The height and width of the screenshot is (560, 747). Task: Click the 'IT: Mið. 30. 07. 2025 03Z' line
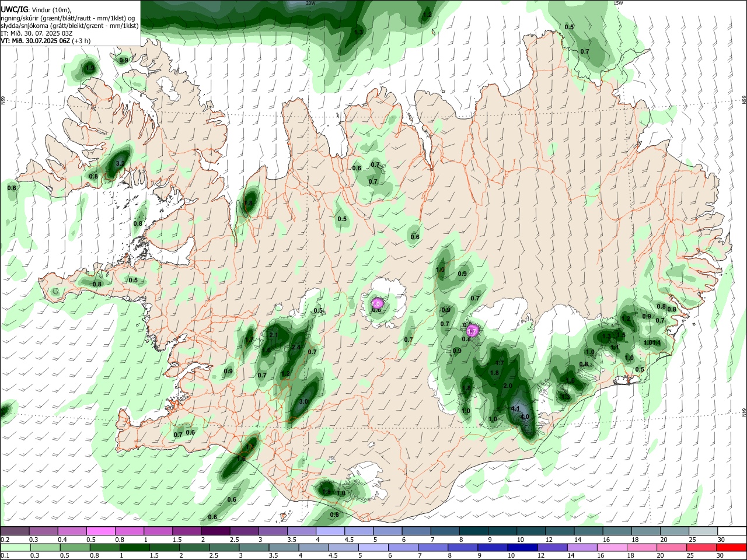pyautogui.click(x=37, y=33)
